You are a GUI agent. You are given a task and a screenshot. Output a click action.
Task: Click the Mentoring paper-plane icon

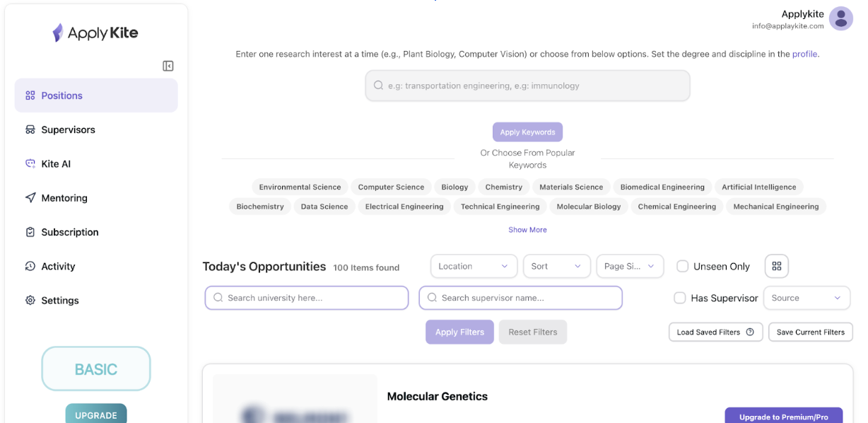pyautogui.click(x=30, y=198)
